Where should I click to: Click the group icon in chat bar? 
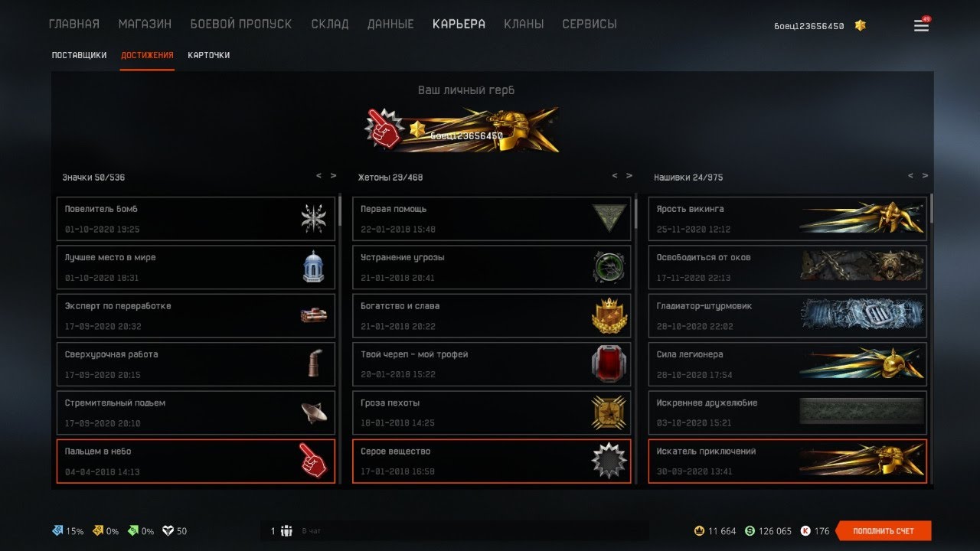[286, 531]
